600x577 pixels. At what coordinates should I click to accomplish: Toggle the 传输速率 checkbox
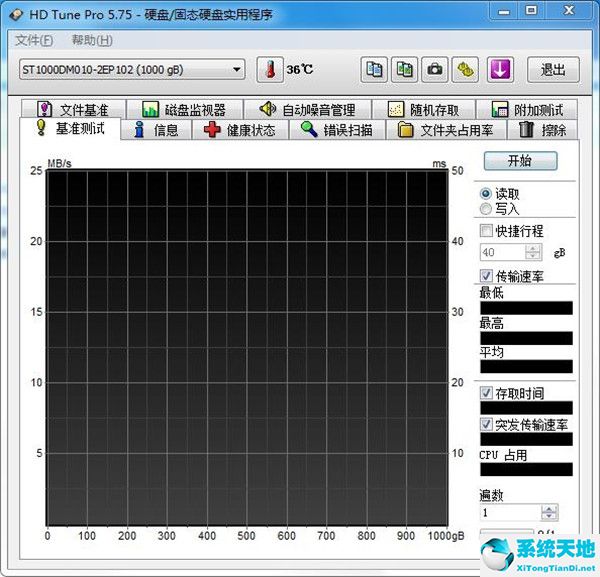coord(486,275)
